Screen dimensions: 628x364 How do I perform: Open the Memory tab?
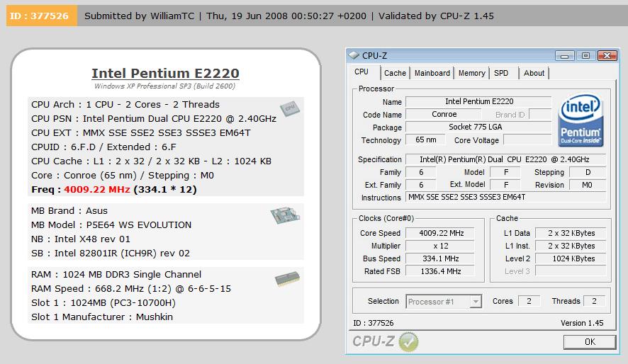tap(472, 73)
